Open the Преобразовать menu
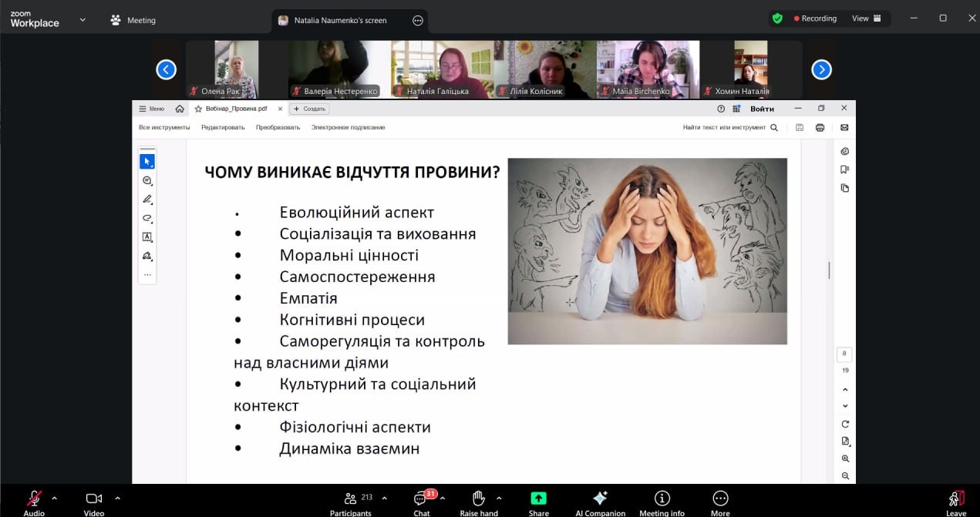The height and width of the screenshot is (517, 980). coord(278,127)
